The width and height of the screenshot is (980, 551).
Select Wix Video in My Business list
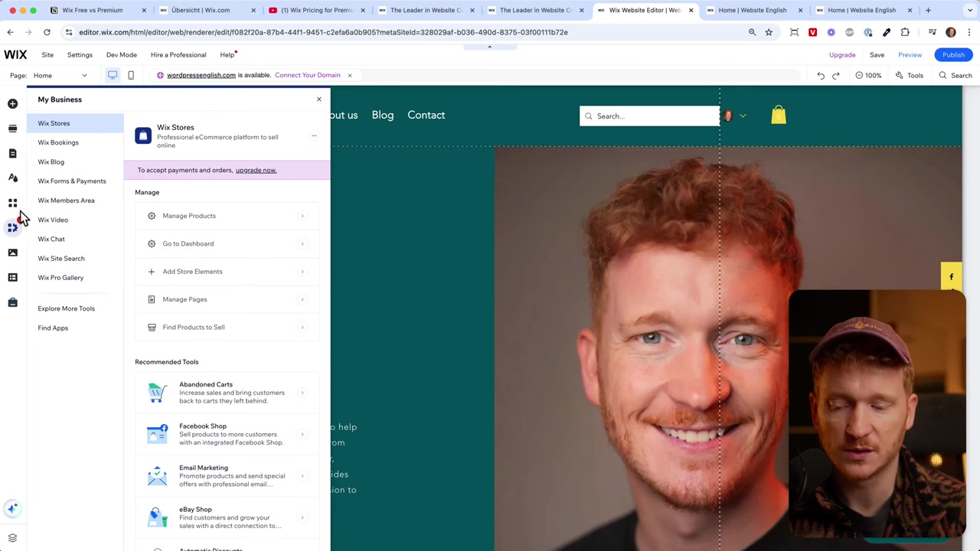tap(53, 220)
